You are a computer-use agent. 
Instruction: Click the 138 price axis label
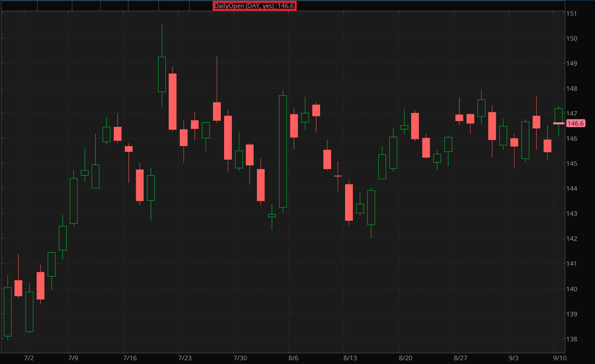[572, 339]
